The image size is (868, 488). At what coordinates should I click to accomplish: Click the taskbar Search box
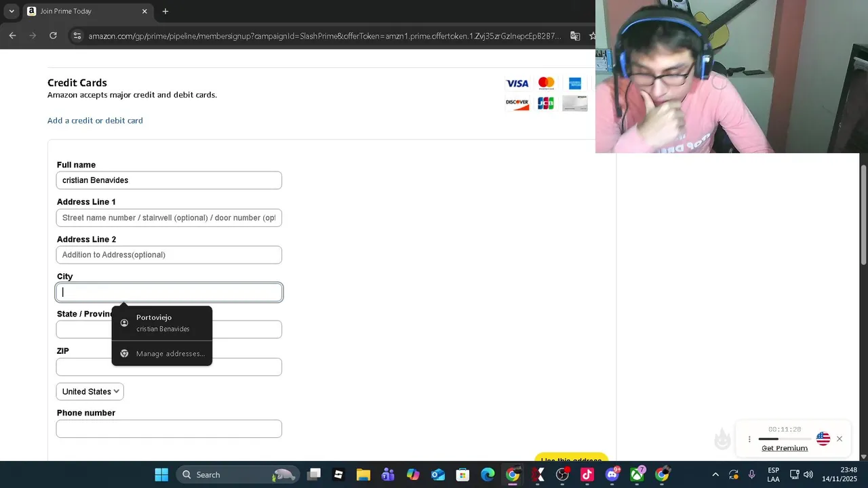(237, 474)
